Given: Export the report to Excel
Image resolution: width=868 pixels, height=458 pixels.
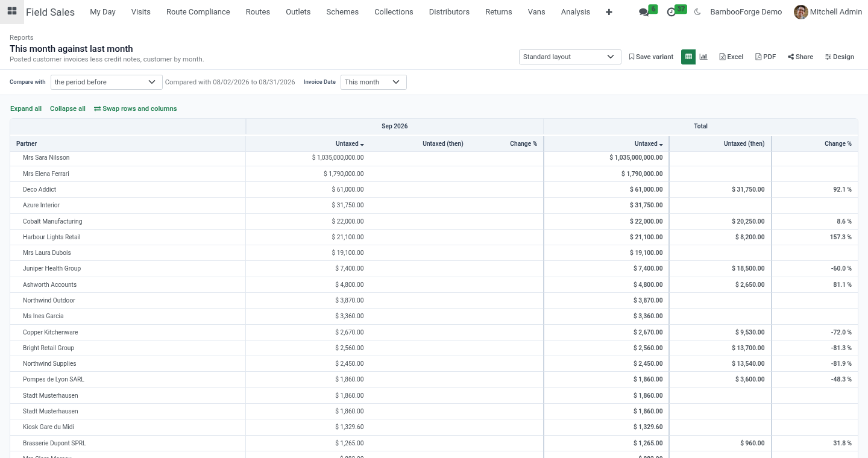Looking at the screenshot, I should pyautogui.click(x=731, y=57).
